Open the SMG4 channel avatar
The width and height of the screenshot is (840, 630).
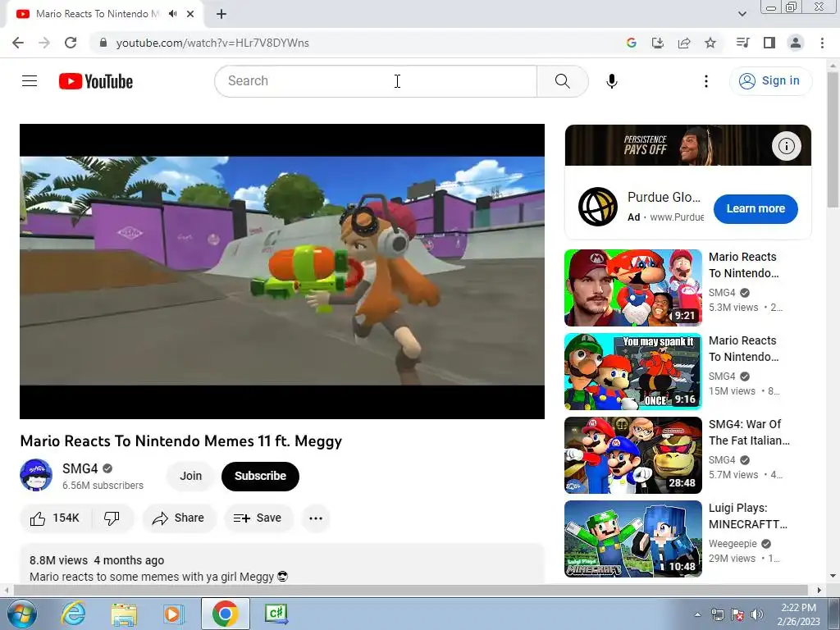[36, 475]
